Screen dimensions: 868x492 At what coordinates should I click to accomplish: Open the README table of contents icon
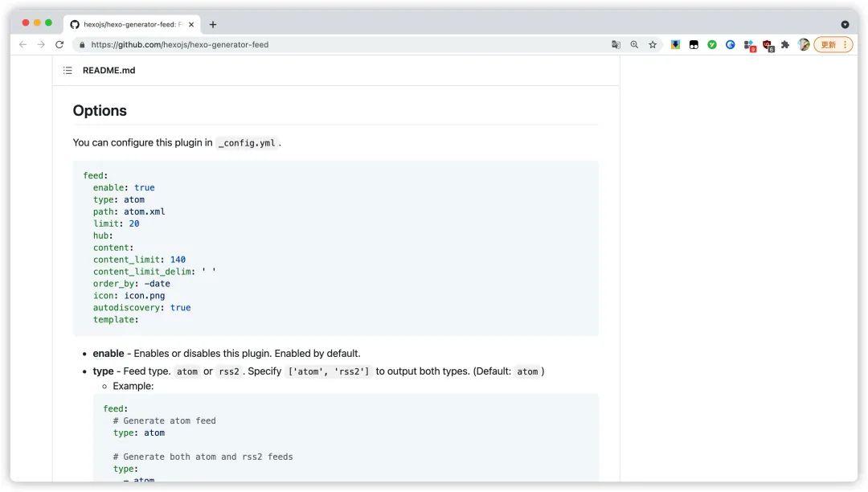(x=68, y=71)
